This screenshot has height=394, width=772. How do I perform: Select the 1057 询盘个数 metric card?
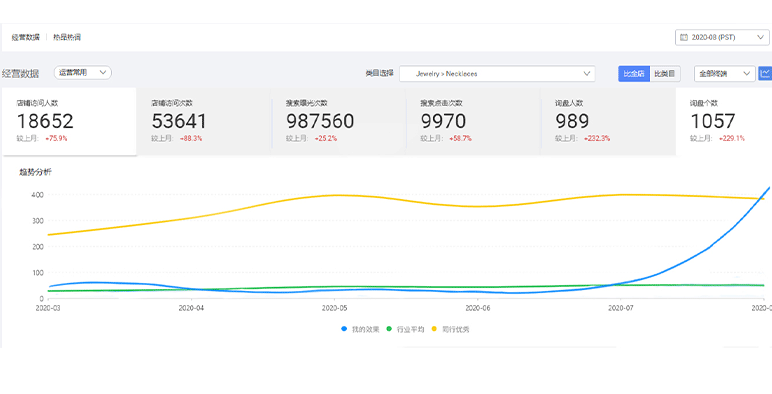click(x=724, y=122)
